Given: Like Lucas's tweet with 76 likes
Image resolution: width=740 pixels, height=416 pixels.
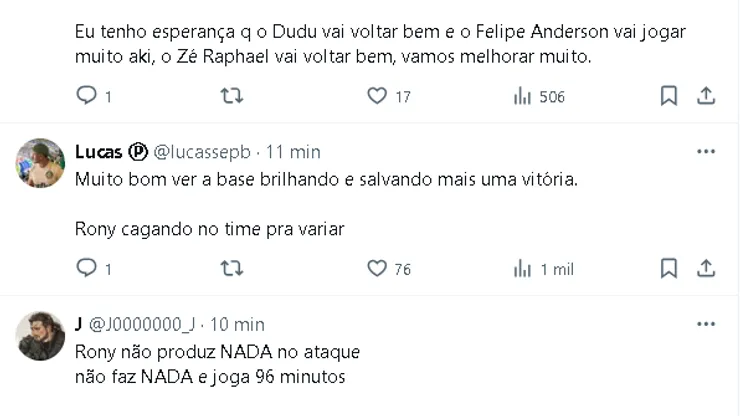Looking at the screenshot, I should point(377,268).
